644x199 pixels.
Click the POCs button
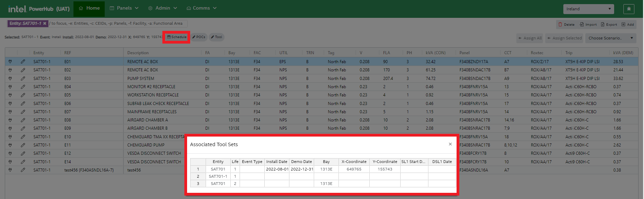coord(199,37)
